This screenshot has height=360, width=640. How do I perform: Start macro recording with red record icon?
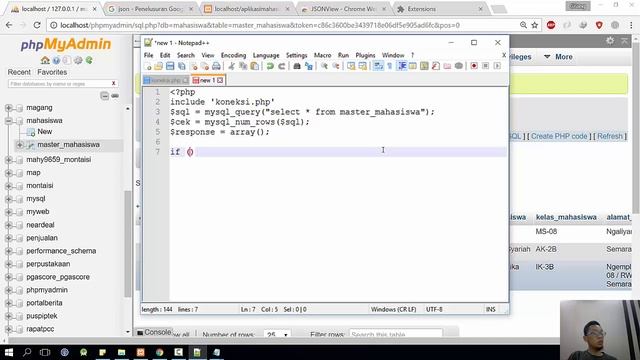[x=474, y=66]
